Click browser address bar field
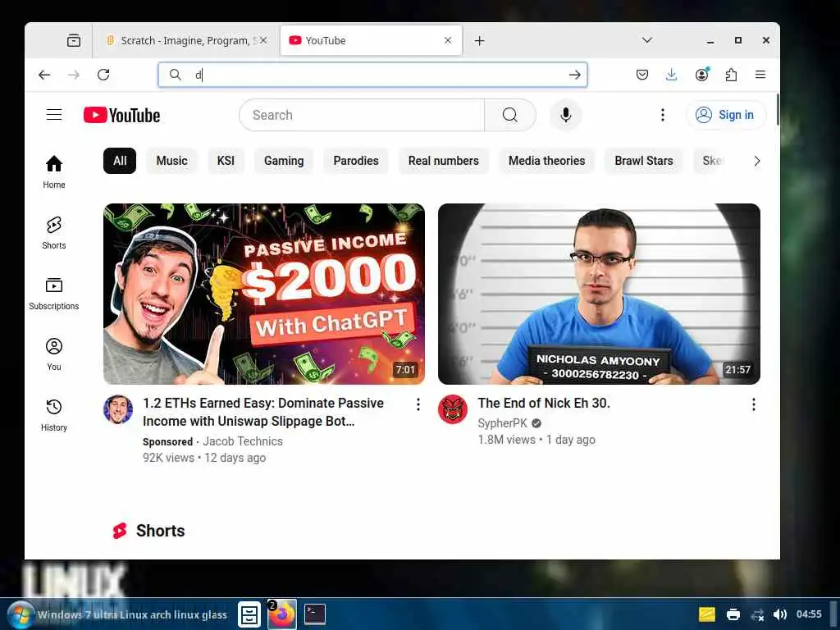This screenshot has height=630, width=840. (x=373, y=75)
